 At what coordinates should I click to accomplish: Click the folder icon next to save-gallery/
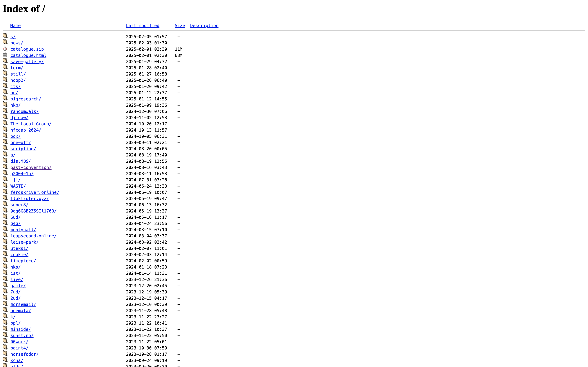pyautogui.click(x=5, y=61)
